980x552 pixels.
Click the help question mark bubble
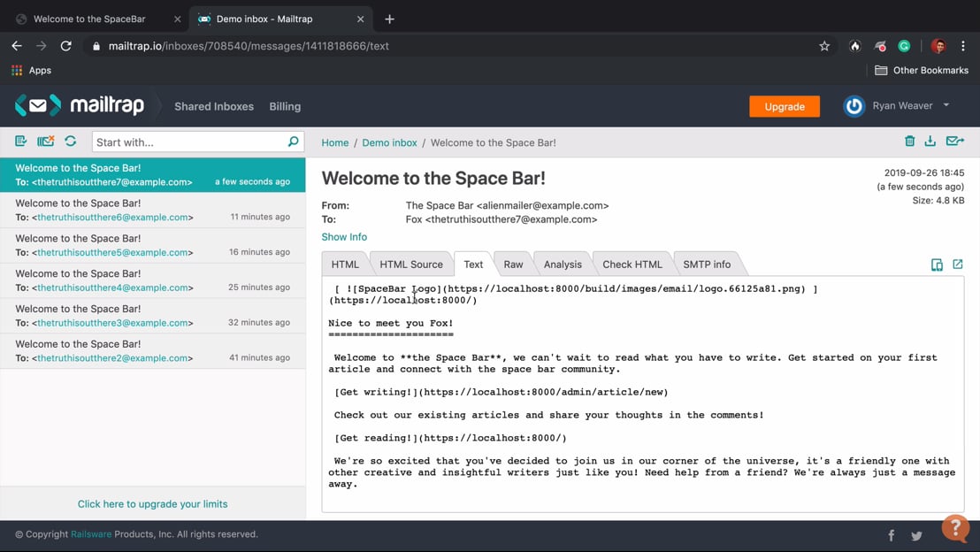955,528
